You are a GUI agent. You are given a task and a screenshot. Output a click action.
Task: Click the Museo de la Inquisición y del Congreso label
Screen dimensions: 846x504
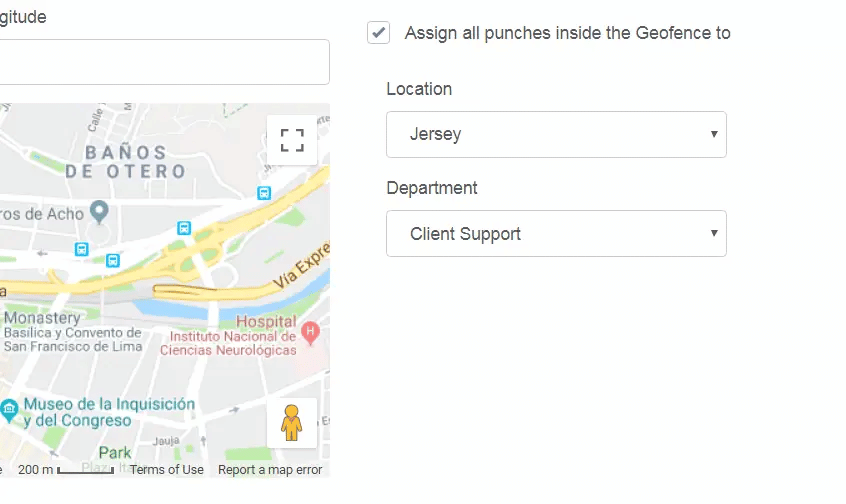click(x=109, y=412)
